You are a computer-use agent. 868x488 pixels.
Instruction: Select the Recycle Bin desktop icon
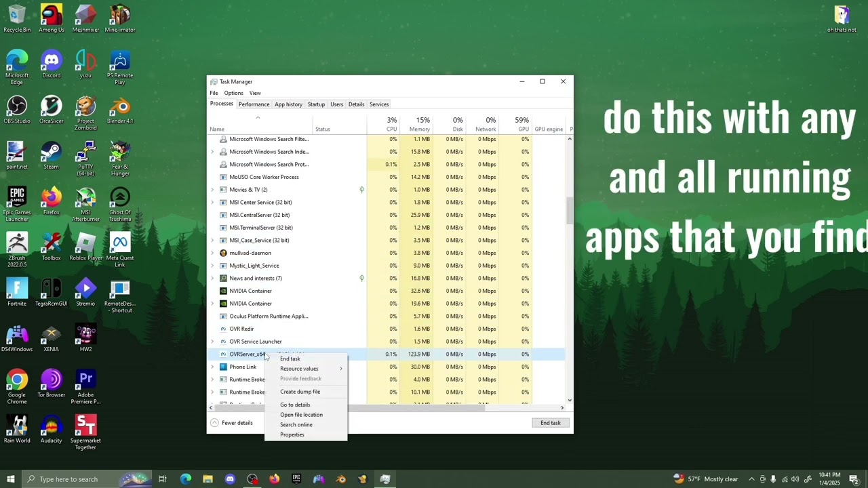17,19
